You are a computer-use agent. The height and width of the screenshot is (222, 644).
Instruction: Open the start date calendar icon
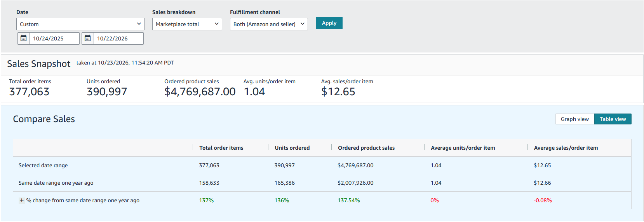pyautogui.click(x=24, y=38)
